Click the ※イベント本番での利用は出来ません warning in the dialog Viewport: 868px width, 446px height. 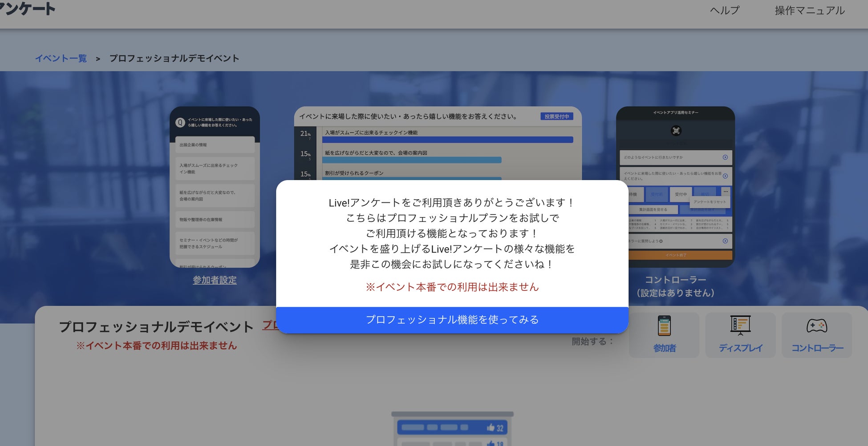452,287
